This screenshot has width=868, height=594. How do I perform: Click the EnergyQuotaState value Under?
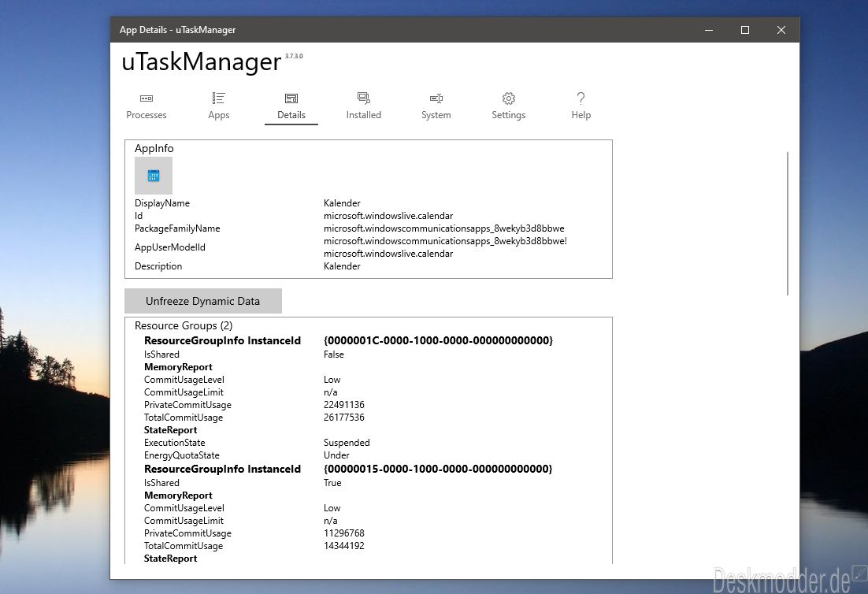336,455
